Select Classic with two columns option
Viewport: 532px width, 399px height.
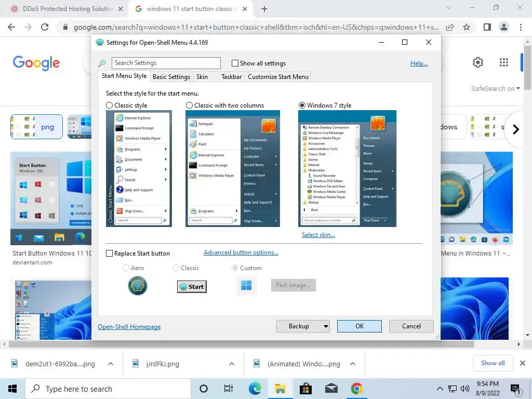pos(189,105)
